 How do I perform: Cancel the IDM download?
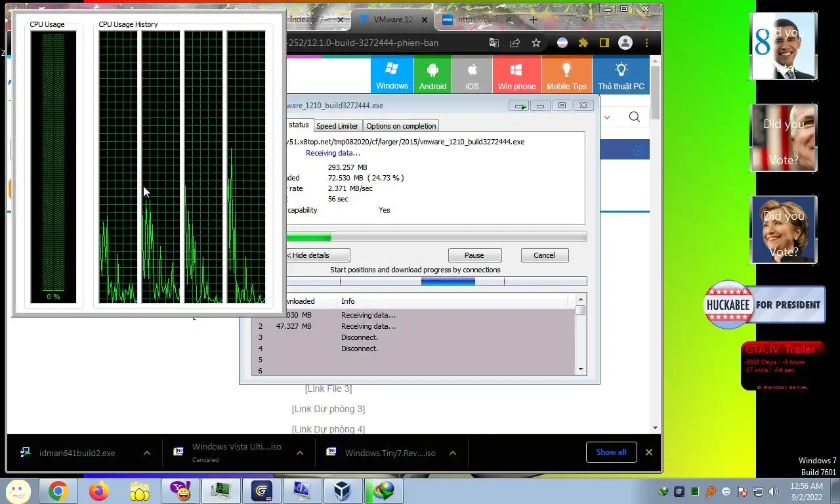[x=544, y=255]
